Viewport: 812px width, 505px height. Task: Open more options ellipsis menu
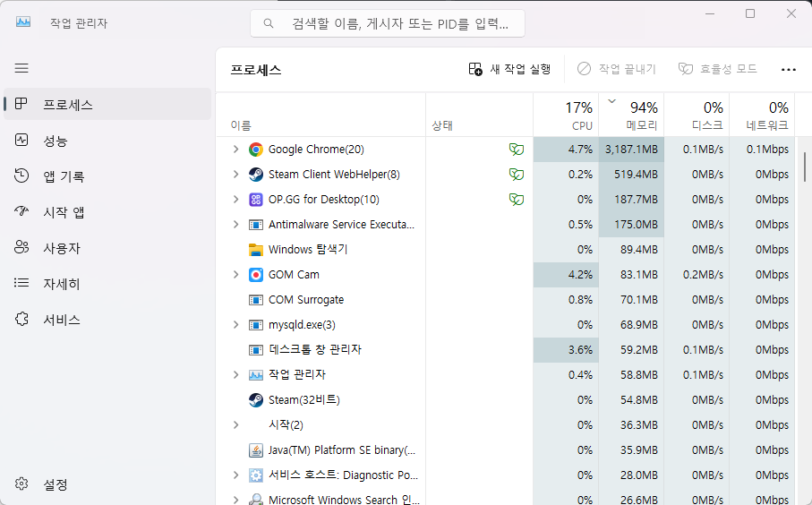(788, 70)
